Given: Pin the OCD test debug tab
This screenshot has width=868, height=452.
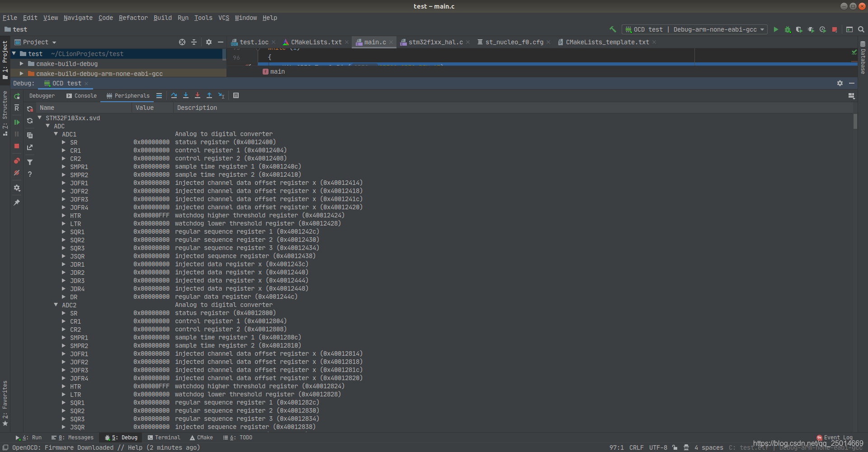Looking at the screenshot, I should pyautogui.click(x=17, y=202).
